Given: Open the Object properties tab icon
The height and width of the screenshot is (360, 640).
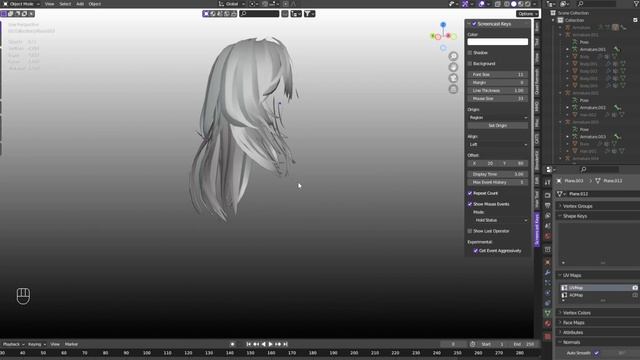Looking at the screenshot, I should click(x=548, y=262).
